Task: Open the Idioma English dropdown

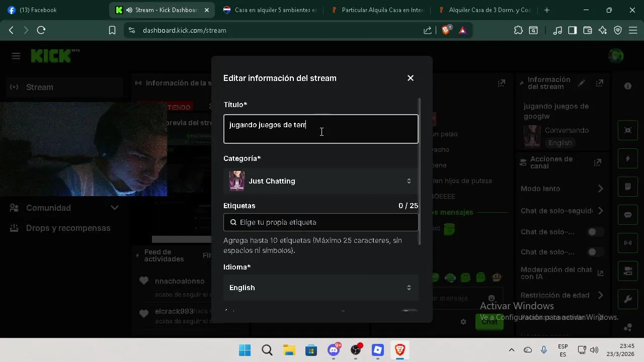Action: [320, 288]
